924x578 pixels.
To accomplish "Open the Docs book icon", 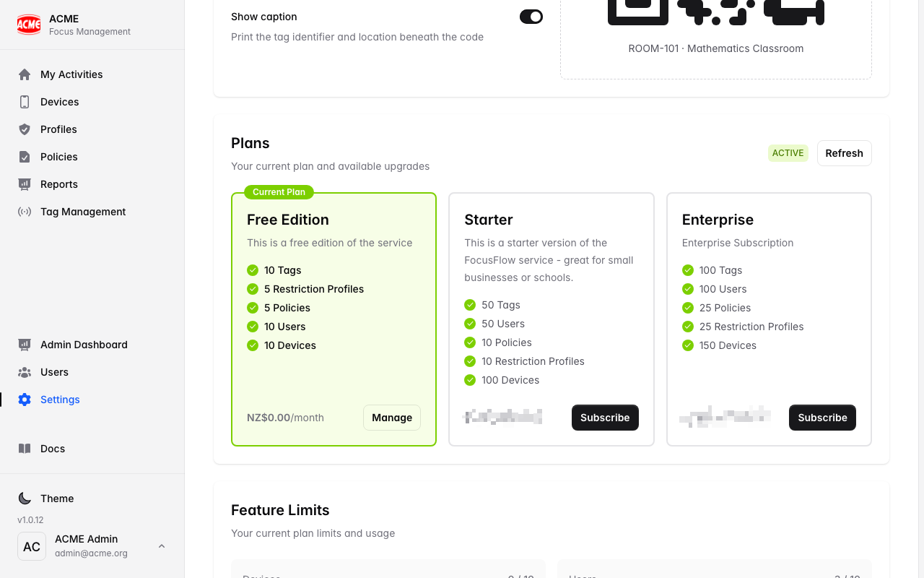I will (25, 449).
